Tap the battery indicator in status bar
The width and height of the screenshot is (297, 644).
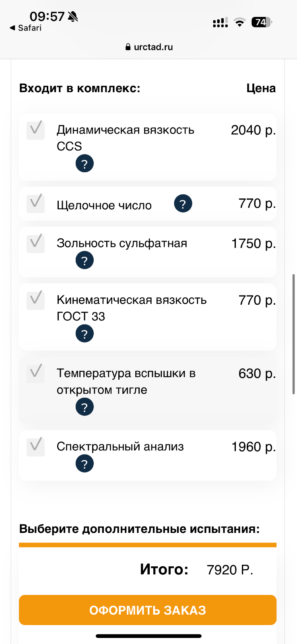(262, 22)
